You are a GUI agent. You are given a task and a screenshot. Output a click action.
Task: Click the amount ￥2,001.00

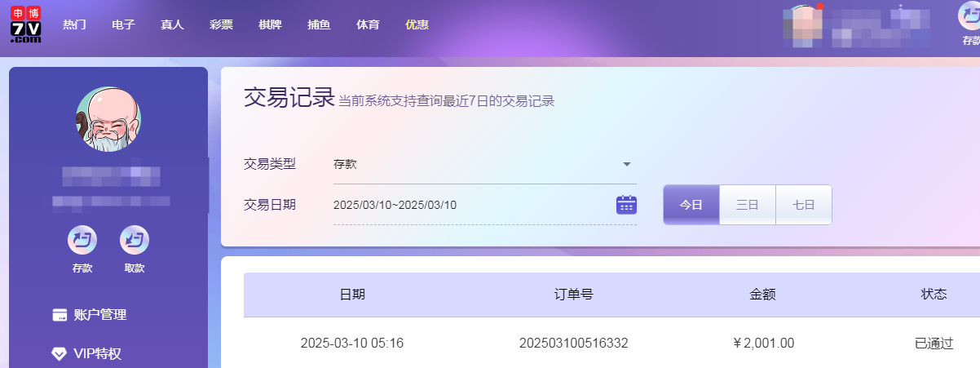click(x=763, y=343)
